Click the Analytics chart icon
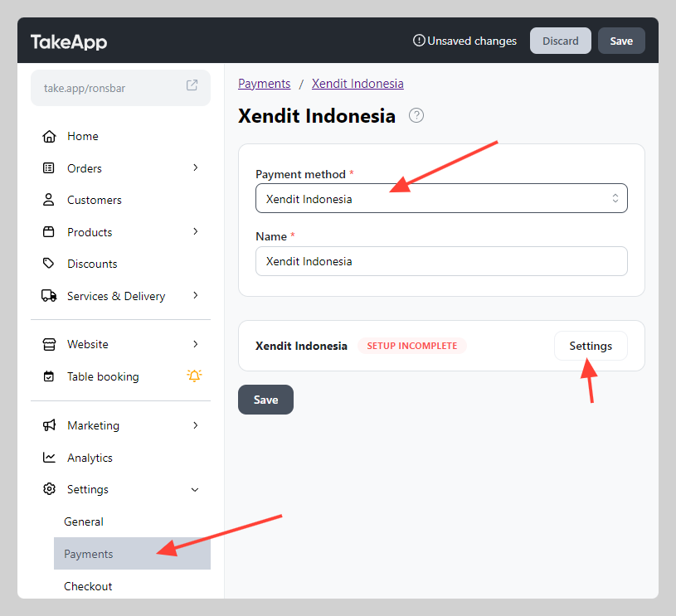The width and height of the screenshot is (676, 616). click(49, 458)
